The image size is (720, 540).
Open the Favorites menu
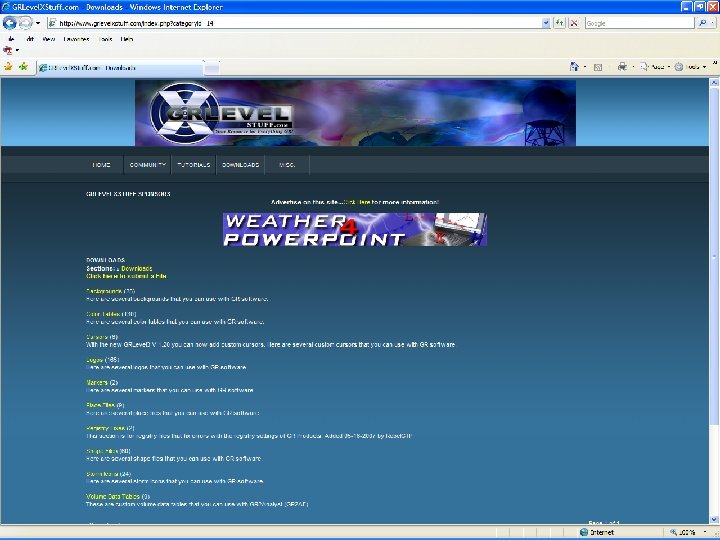(76, 39)
